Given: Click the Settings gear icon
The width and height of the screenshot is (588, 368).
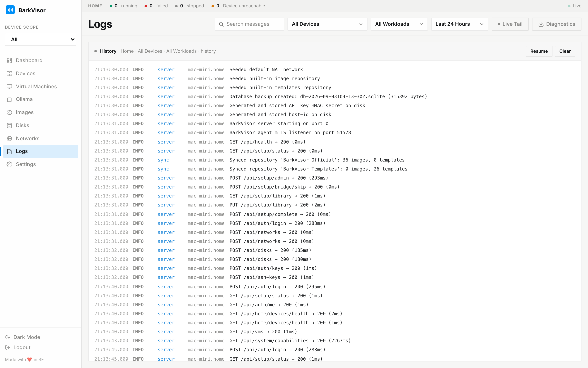Looking at the screenshot, I should tap(9, 164).
